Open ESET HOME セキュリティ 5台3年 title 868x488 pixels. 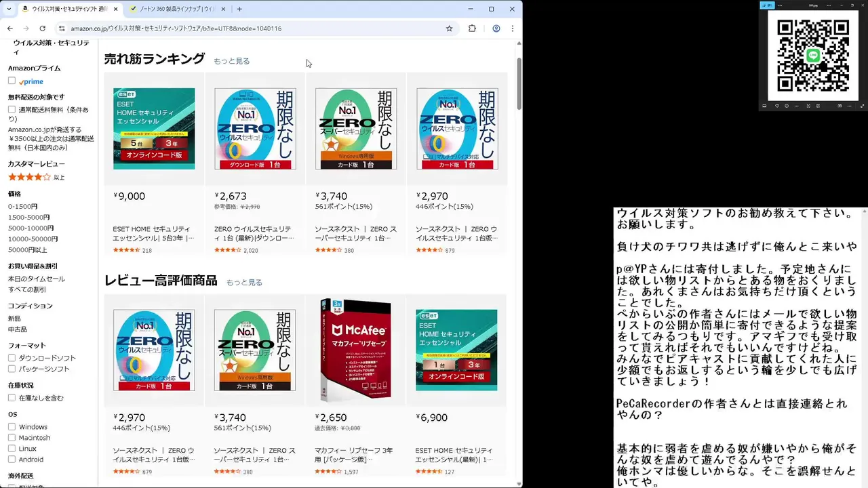tap(153, 234)
